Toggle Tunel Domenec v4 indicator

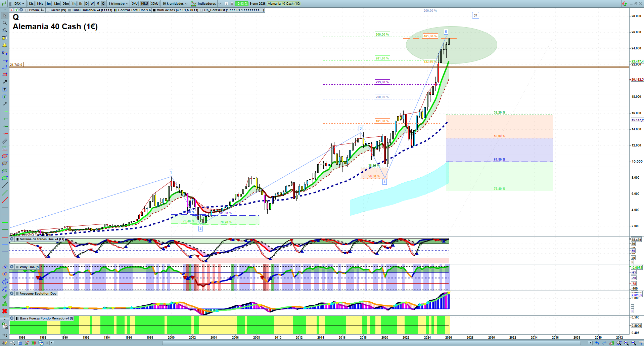[x=70, y=10]
